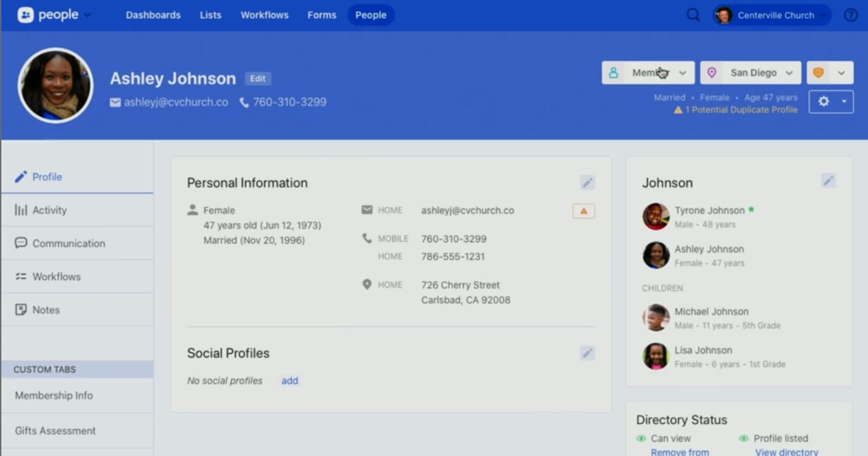Click the add link under Social Profiles
The image size is (868, 456).
(289, 380)
